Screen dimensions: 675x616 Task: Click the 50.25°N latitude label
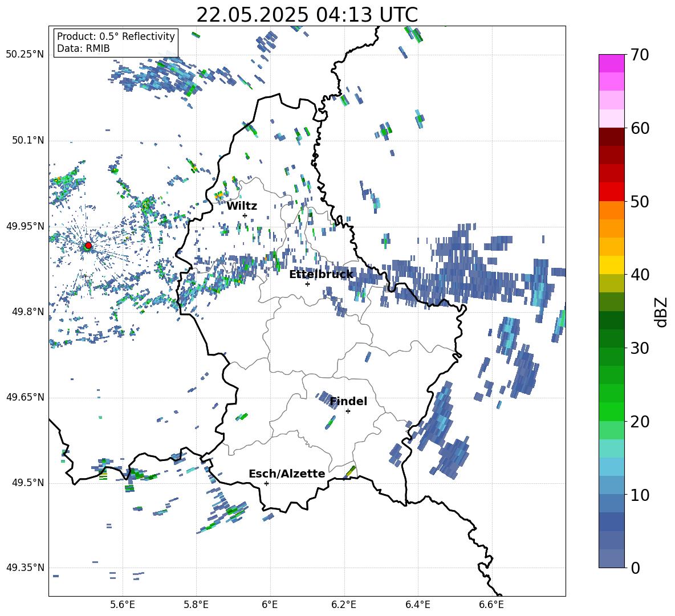pos(25,54)
